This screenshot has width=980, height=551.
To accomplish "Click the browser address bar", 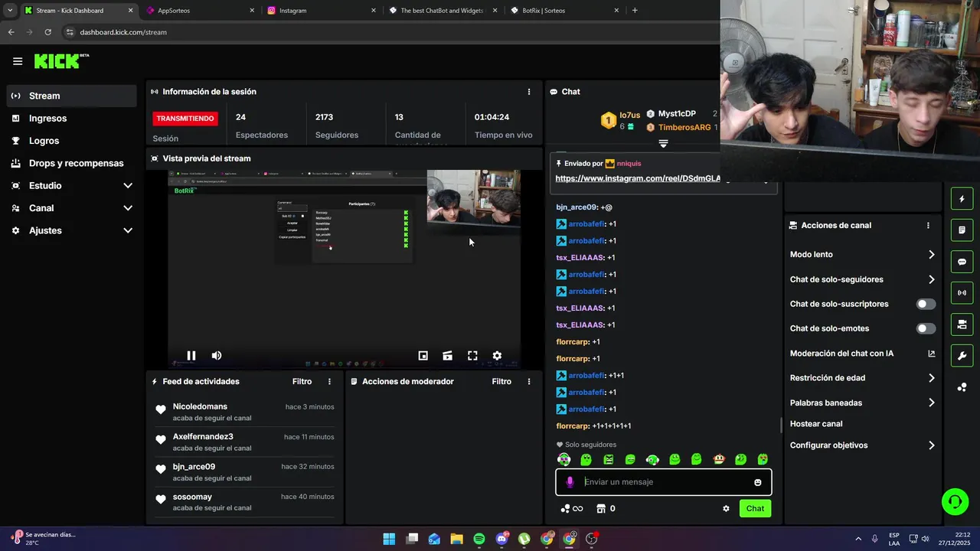I will click(x=390, y=32).
